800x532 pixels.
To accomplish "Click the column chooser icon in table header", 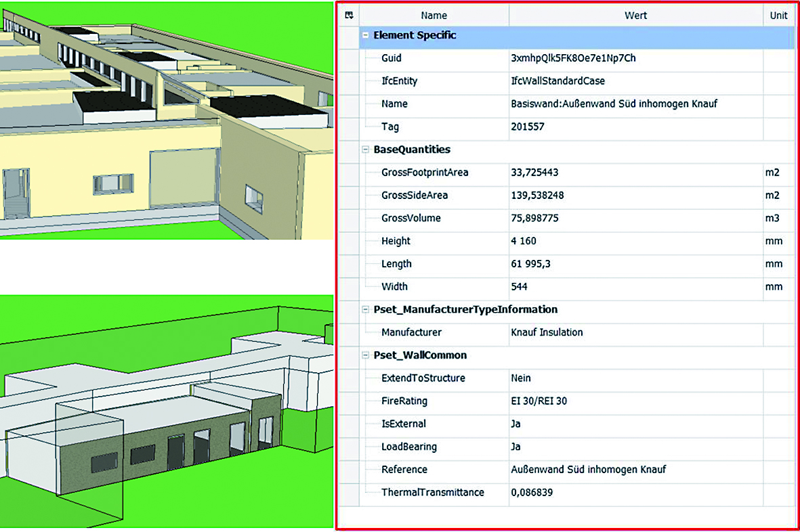I will tap(349, 15).
